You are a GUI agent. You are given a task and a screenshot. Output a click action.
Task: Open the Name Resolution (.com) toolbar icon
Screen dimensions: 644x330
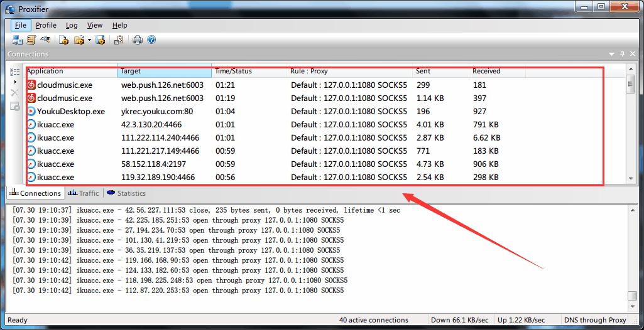coord(45,40)
